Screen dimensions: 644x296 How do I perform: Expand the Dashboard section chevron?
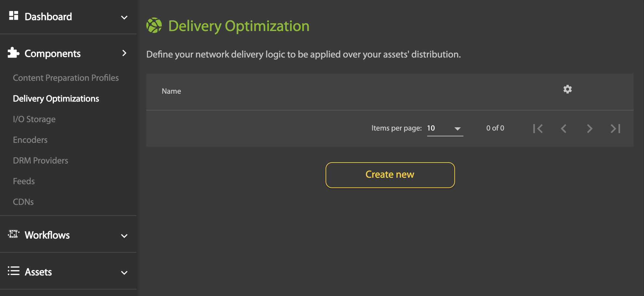pyautogui.click(x=124, y=17)
